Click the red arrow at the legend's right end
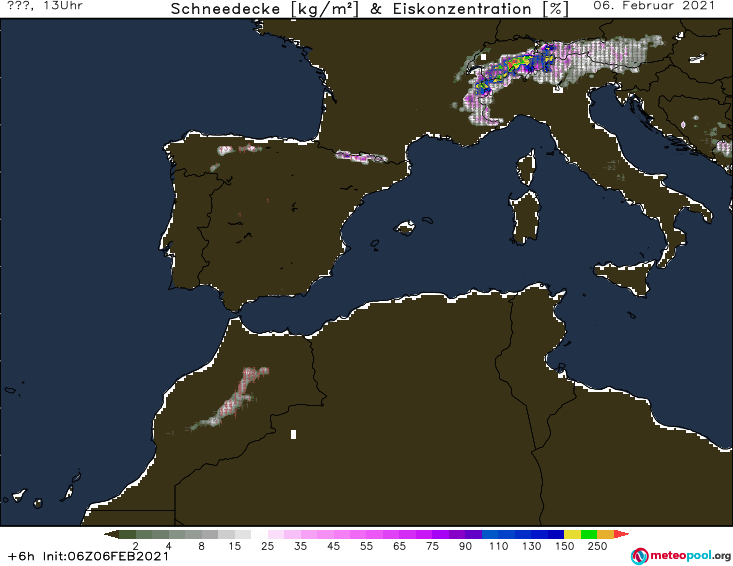This screenshot has width=733, height=566. 621,534
